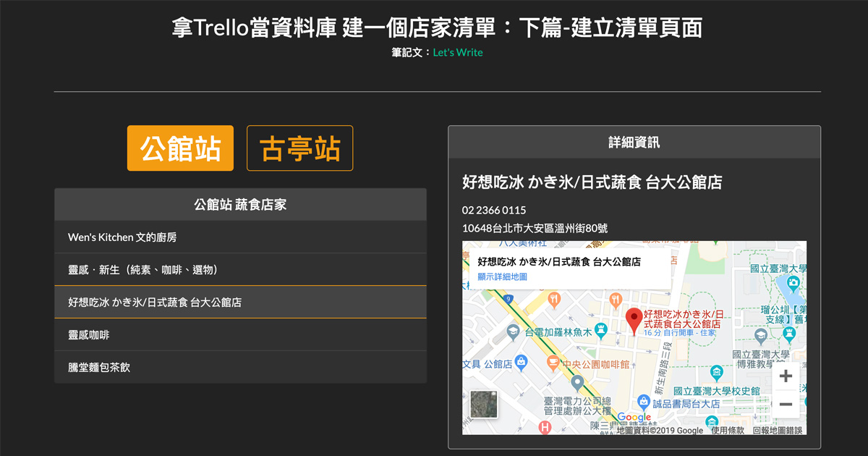Viewport: 868px width, 456px height.
Task: Open the bookstore pin at 誠品書局台大店
Action: click(x=643, y=400)
